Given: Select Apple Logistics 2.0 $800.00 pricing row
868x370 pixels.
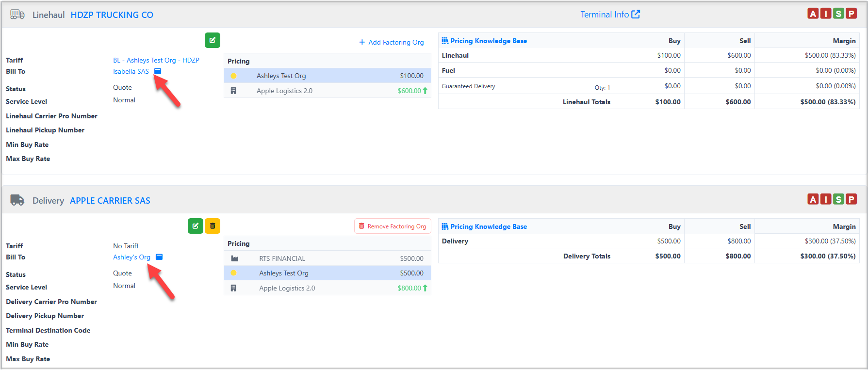Looking at the screenshot, I should click(x=328, y=288).
